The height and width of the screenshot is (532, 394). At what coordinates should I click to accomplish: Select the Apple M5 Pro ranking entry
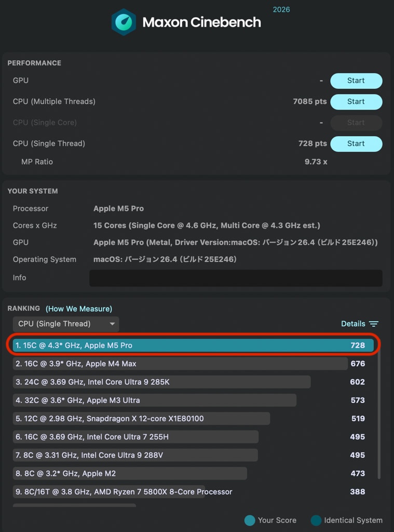click(192, 345)
